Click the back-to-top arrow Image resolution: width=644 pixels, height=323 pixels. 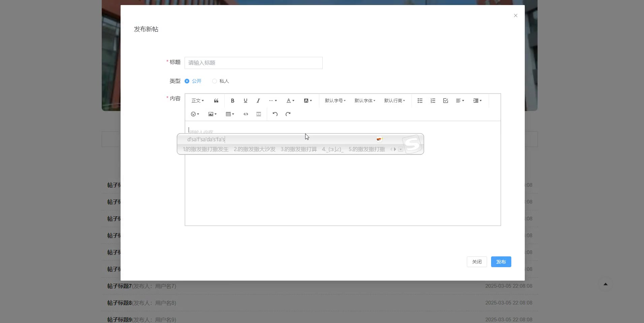click(606, 284)
